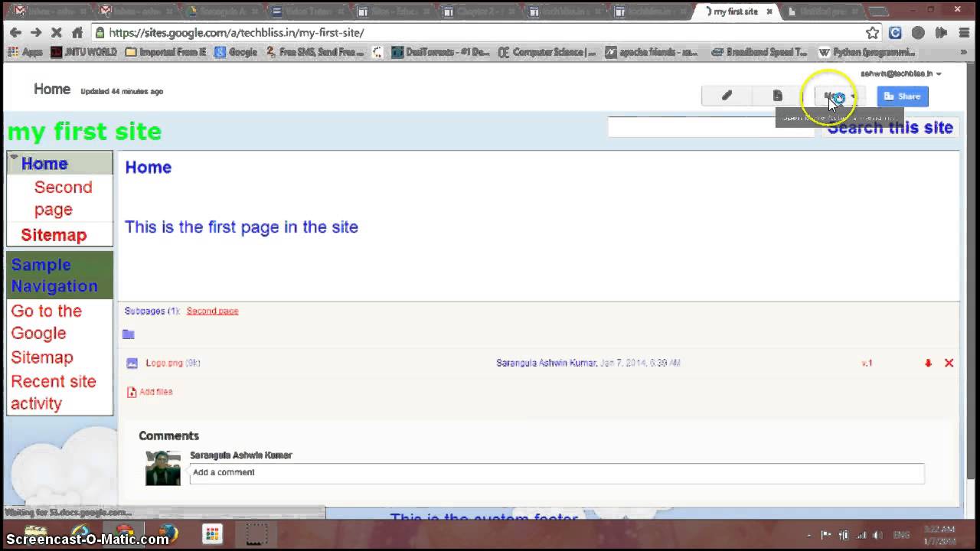
Task: Collapse the Home navigation tree arrow
Action: (x=13, y=158)
